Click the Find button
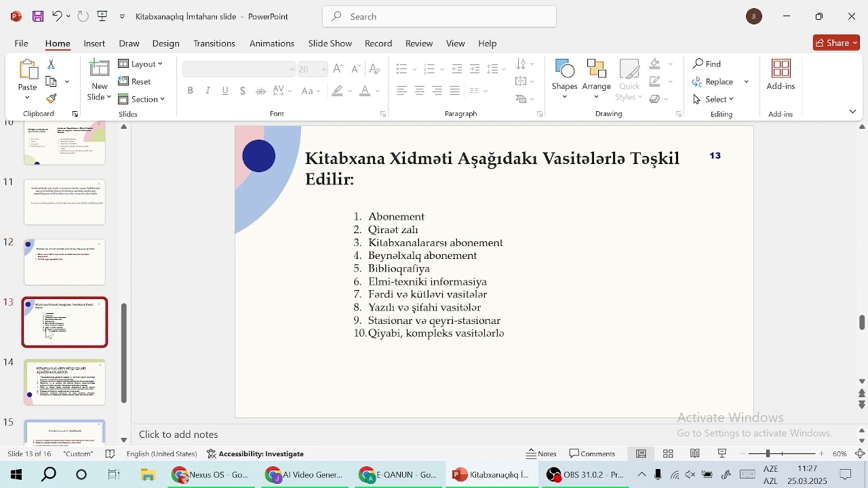The width and height of the screenshot is (868, 488). click(708, 64)
